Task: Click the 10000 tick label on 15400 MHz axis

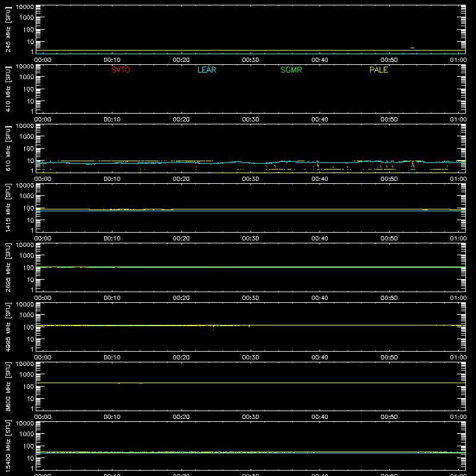Action: click(25, 424)
